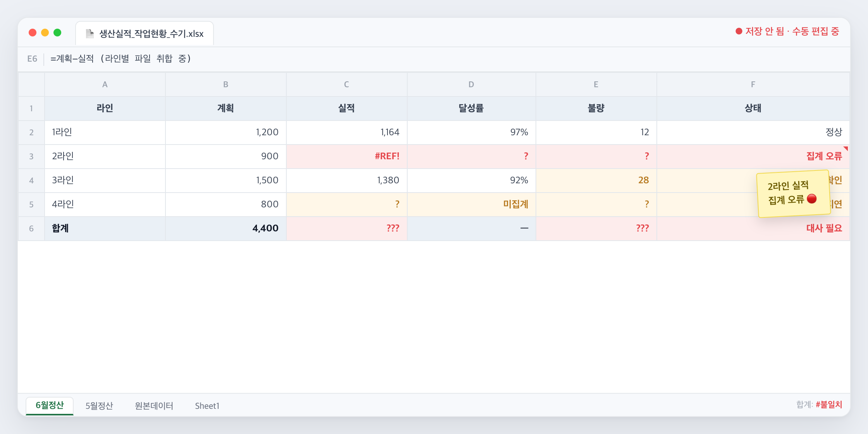The width and height of the screenshot is (868, 434).
Task: Close the window with the red button
Action: 33,33
